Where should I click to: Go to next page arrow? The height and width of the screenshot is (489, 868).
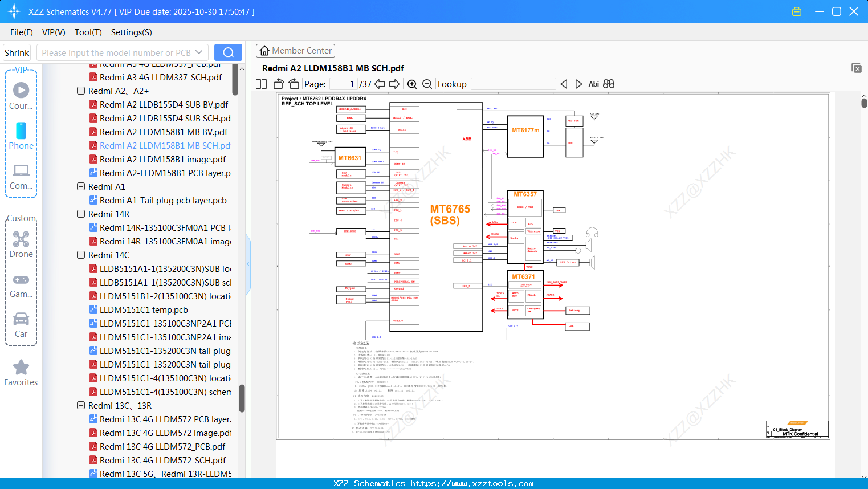(x=394, y=84)
